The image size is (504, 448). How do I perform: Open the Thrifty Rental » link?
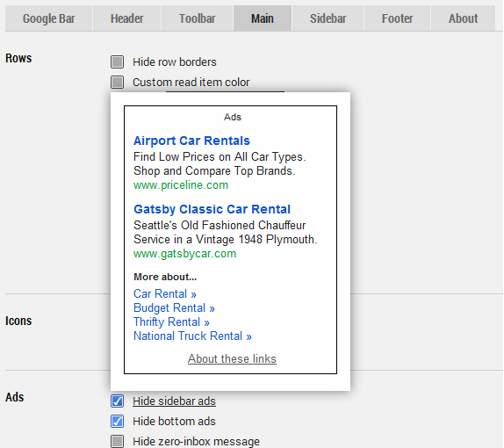coord(171,322)
